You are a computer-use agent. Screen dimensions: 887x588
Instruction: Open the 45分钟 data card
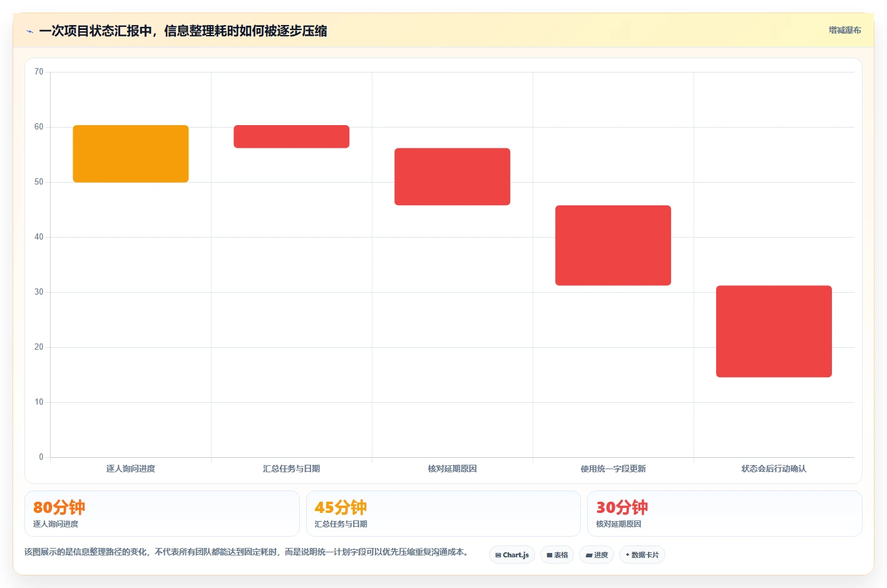tap(443, 514)
